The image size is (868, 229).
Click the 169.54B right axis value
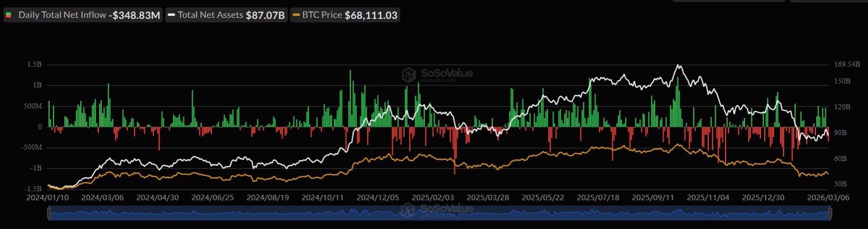coord(847,65)
